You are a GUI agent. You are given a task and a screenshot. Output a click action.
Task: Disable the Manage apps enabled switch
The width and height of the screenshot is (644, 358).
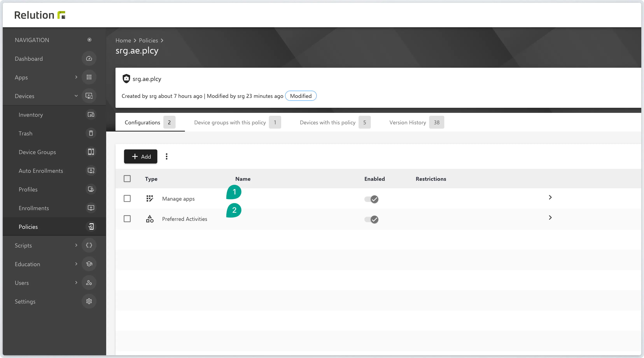tap(371, 199)
